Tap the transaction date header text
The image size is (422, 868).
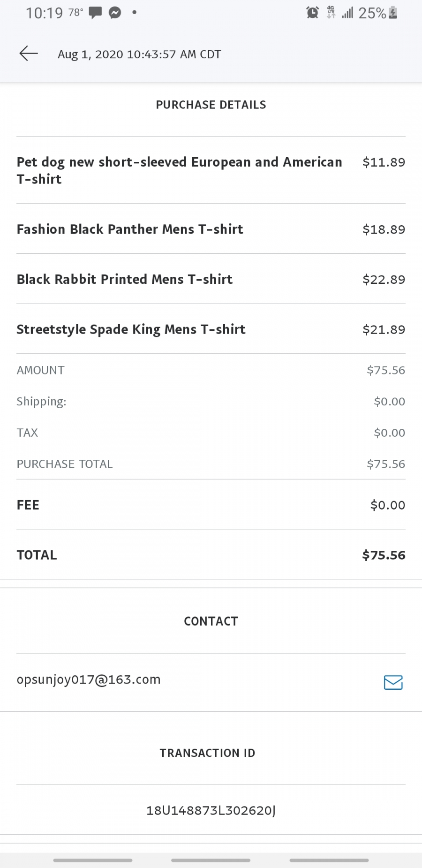tap(139, 54)
